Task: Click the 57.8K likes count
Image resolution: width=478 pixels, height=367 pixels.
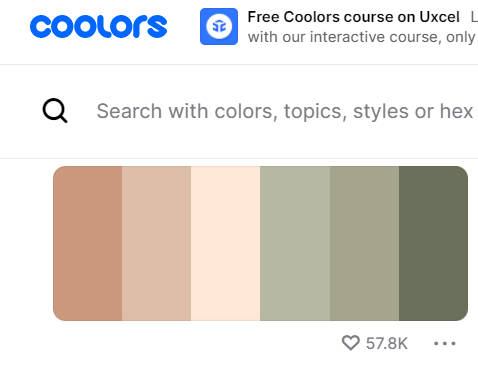Action: click(387, 343)
